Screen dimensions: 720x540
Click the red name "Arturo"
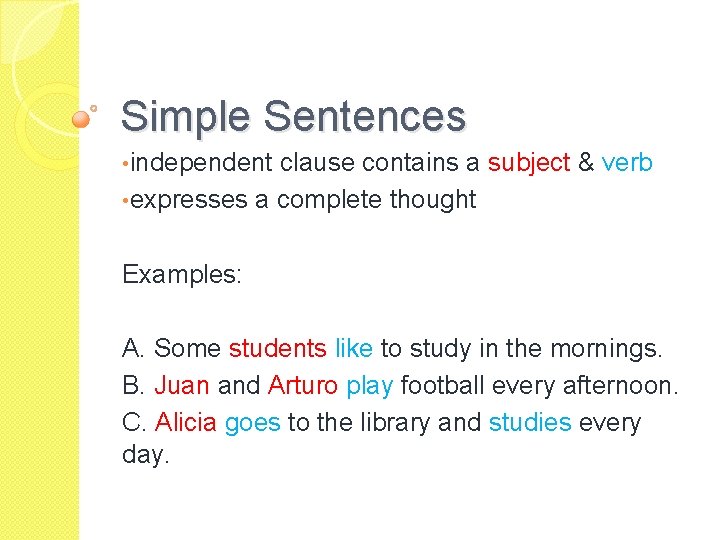pyautogui.click(x=302, y=385)
